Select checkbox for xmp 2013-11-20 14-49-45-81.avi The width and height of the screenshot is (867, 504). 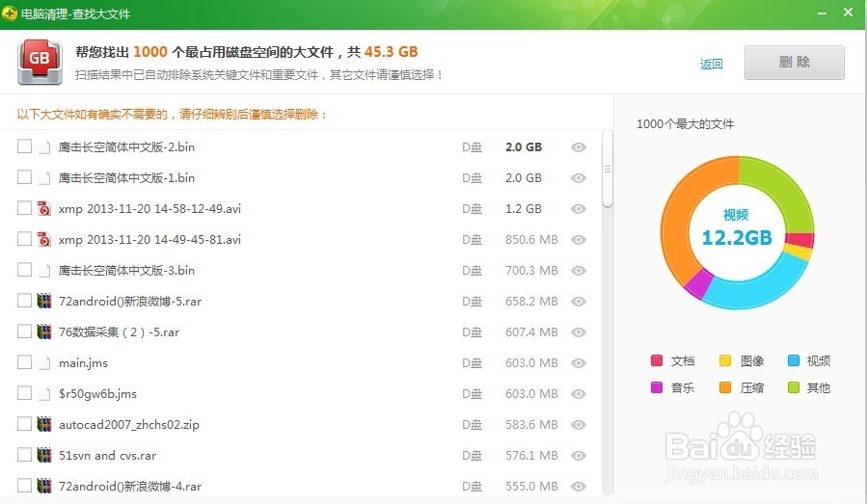[x=24, y=239]
